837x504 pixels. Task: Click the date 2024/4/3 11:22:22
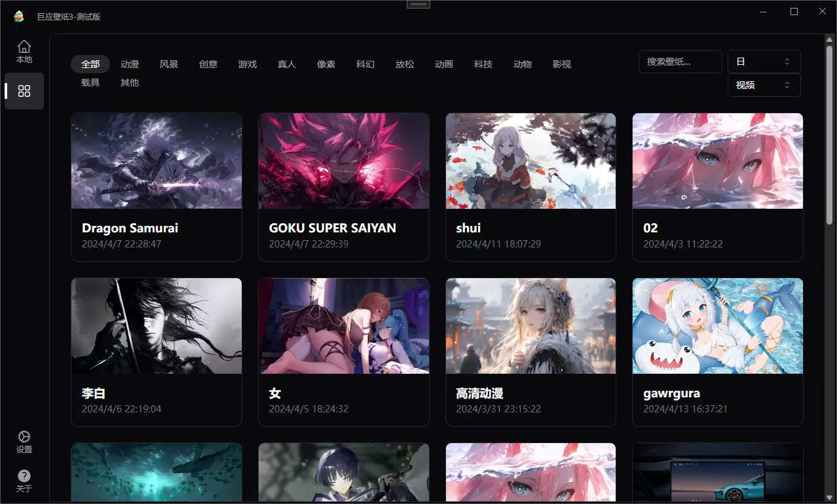click(683, 243)
